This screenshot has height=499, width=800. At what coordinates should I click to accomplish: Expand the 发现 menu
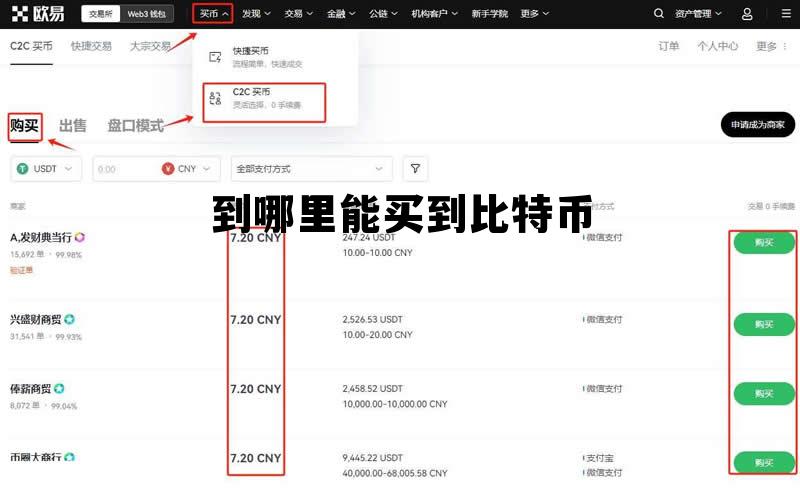[256, 14]
